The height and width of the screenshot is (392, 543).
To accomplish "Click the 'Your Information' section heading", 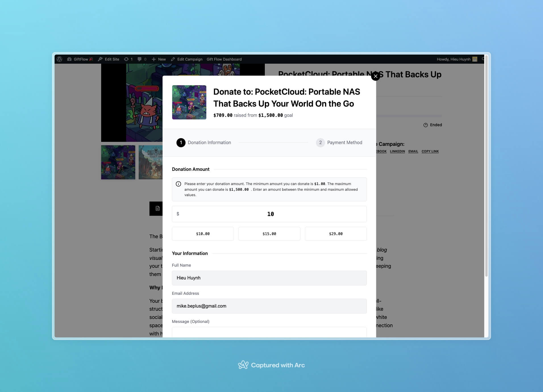I will coord(190,253).
